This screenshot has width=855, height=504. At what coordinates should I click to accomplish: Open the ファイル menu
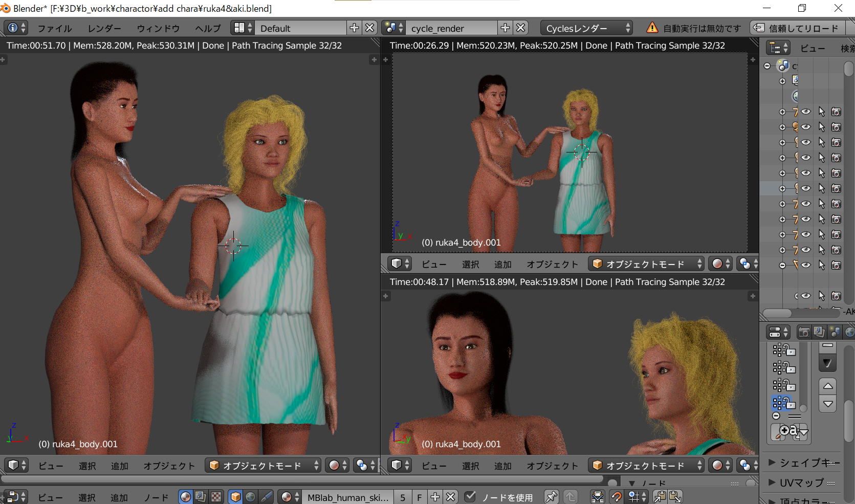[54, 28]
